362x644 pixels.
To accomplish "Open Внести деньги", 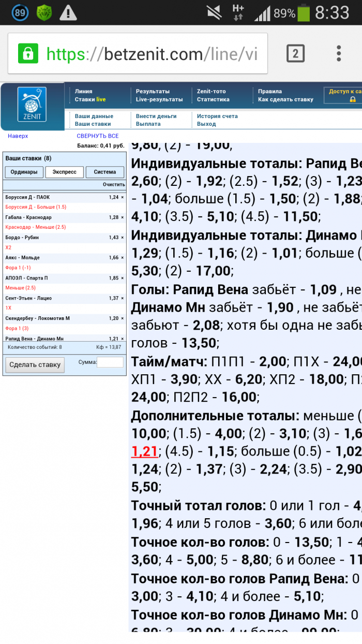I will (156, 116).
